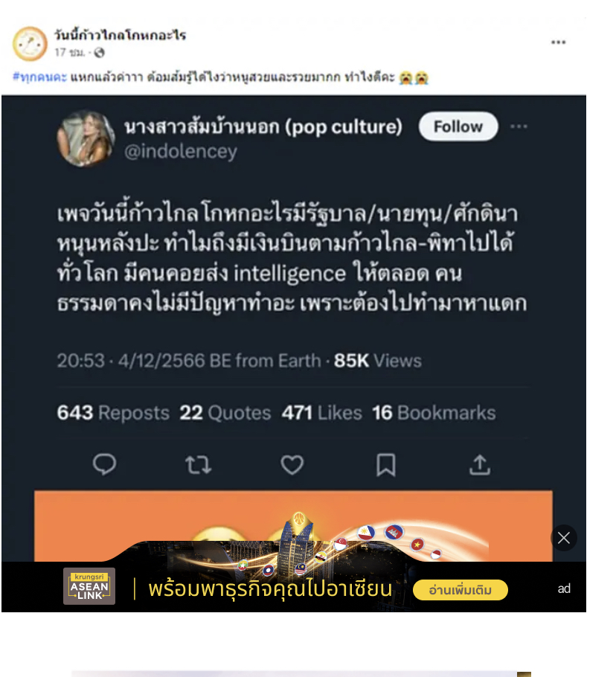Viewport: 616px width, 677px height.
Task: Click the Follow button on the tweet
Action: 458,126
